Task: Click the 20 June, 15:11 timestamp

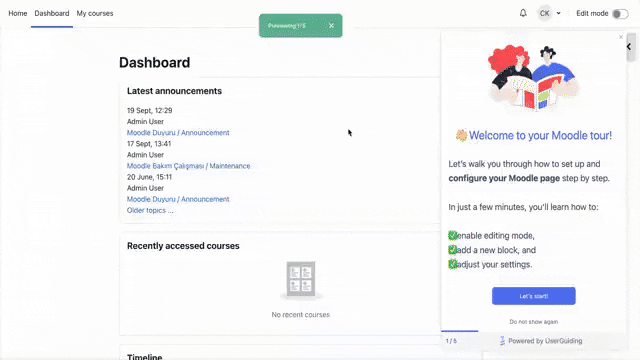Action: [x=149, y=177]
